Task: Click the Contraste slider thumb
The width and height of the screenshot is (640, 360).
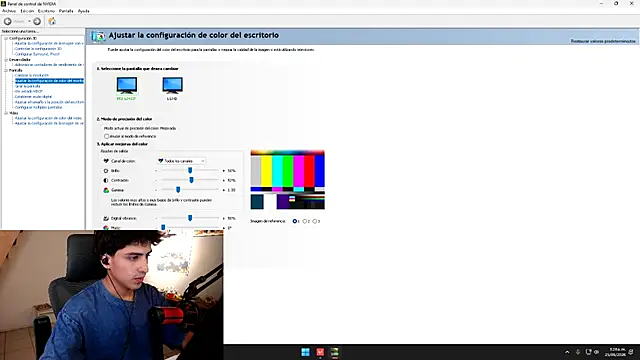Action: point(191,180)
